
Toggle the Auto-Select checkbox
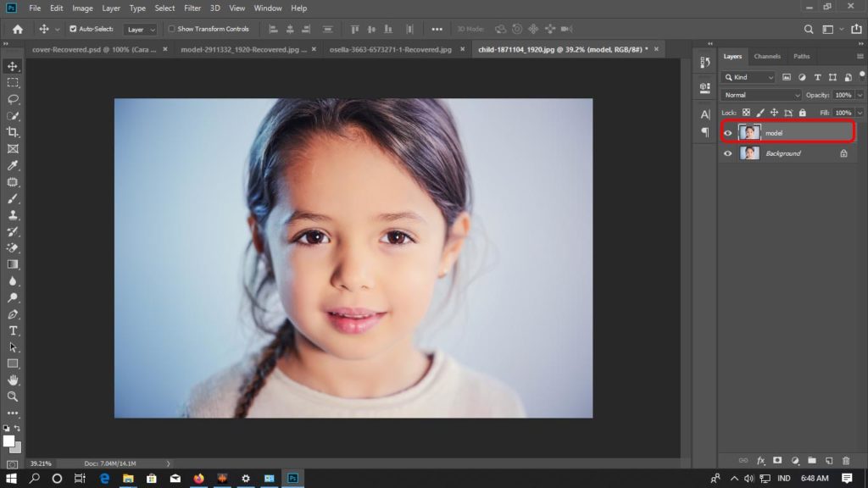(x=73, y=29)
